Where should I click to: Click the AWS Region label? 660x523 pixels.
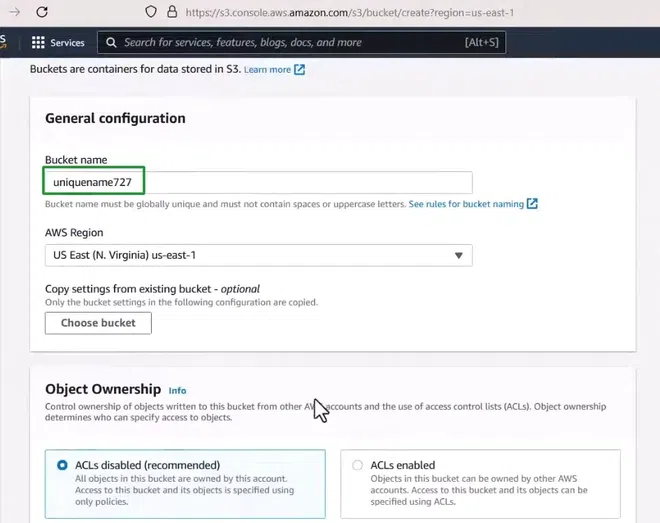[x=74, y=233]
